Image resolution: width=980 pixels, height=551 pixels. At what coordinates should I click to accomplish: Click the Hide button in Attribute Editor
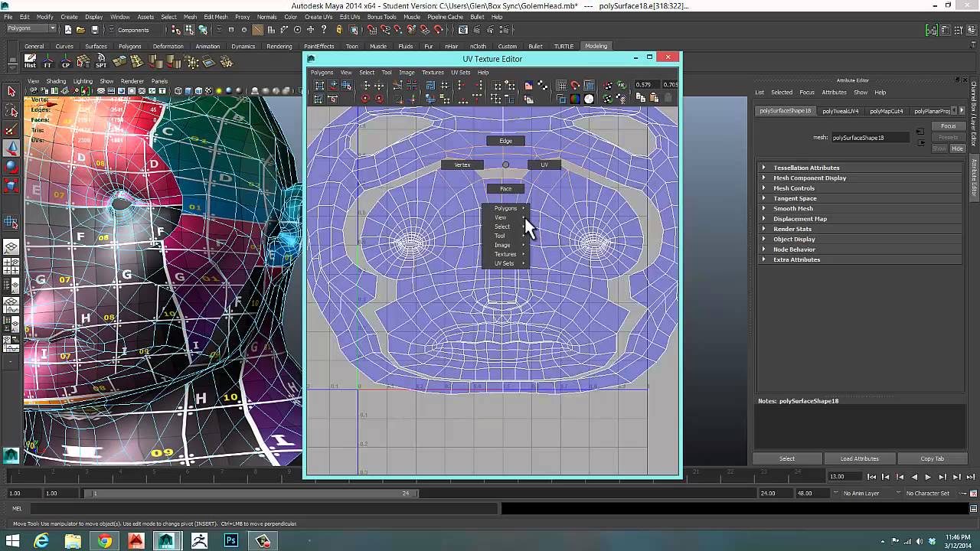click(957, 148)
